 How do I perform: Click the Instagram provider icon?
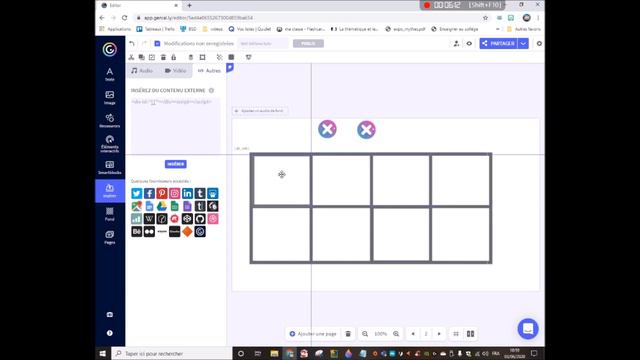click(175, 193)
